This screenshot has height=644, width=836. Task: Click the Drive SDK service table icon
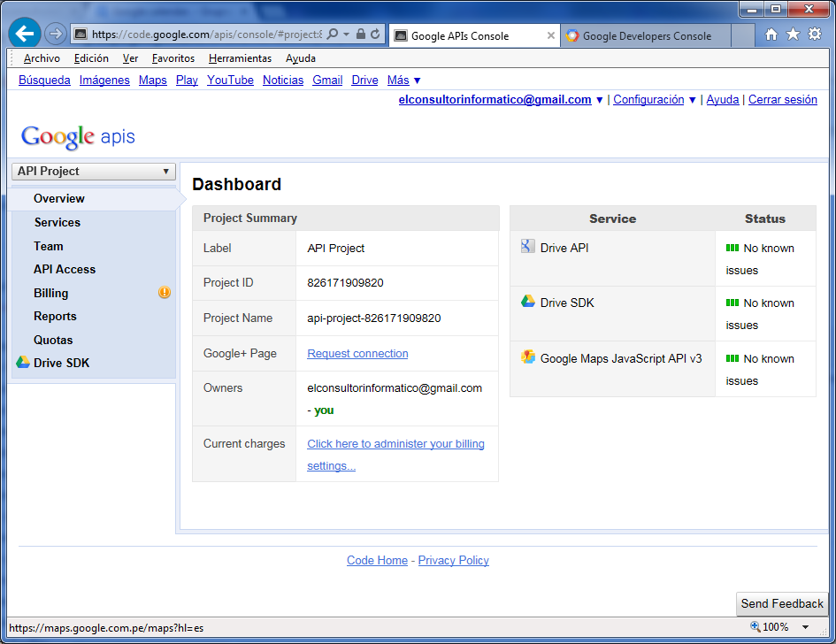tap(527, 301)
